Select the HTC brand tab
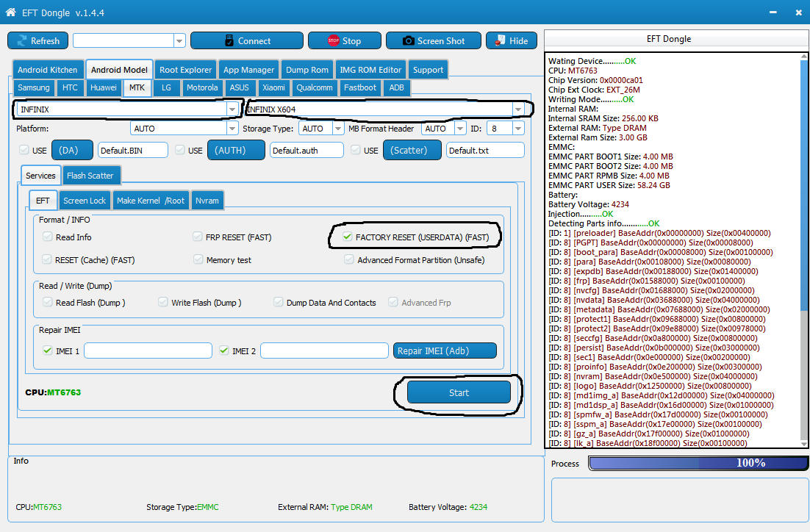The width and height of the screenshot is (810, 532). pyautogui.click(x=70, y=87)
